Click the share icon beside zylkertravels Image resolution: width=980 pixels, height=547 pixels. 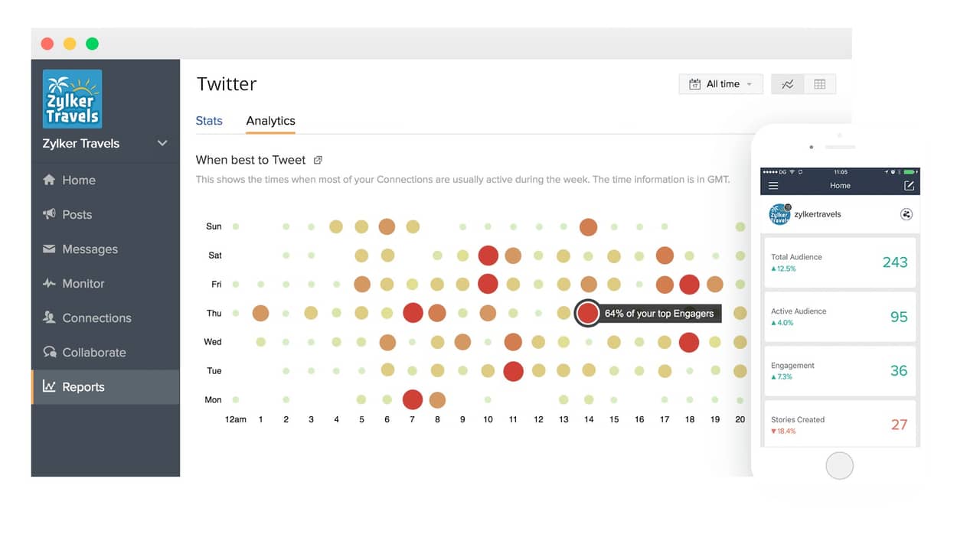[906, 215]
